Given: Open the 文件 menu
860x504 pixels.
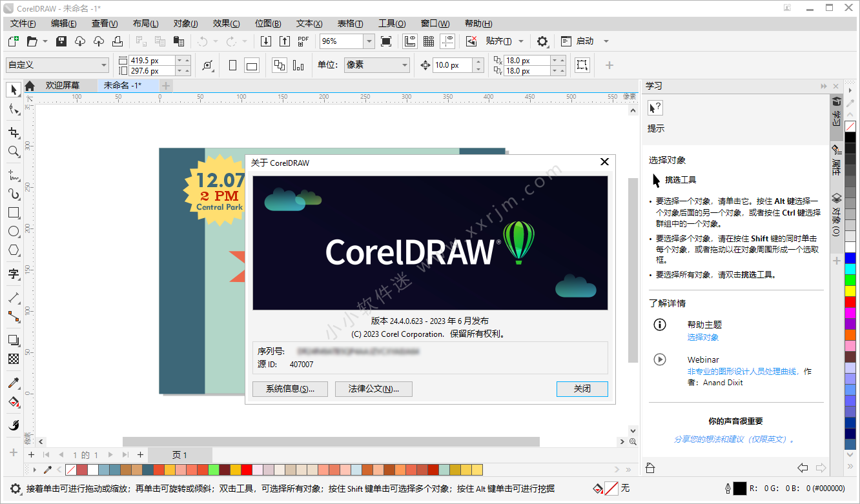Looking at the screenshot, I should [x=23, y=23].
